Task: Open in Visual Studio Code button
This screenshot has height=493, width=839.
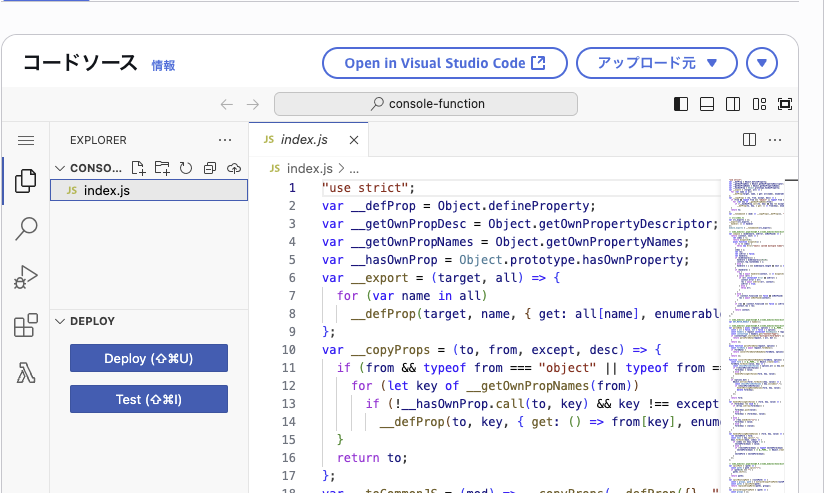Action: pyautogui.click(x=445, y=63)
